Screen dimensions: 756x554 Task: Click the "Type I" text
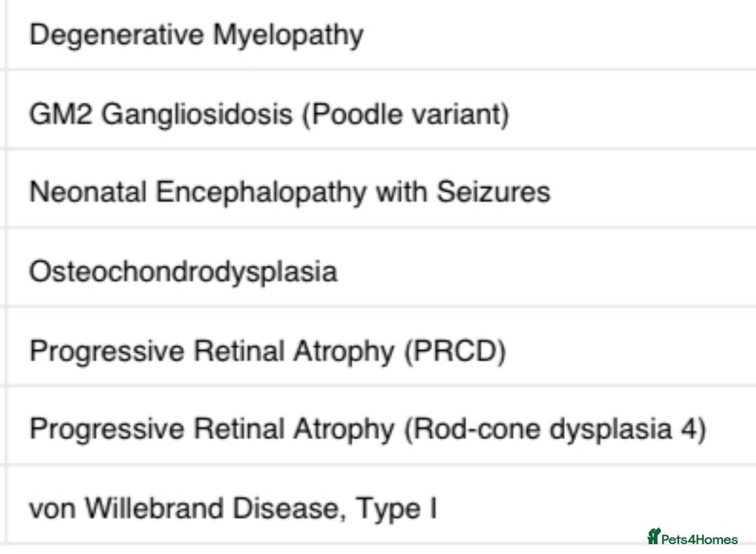coord(396,508)
